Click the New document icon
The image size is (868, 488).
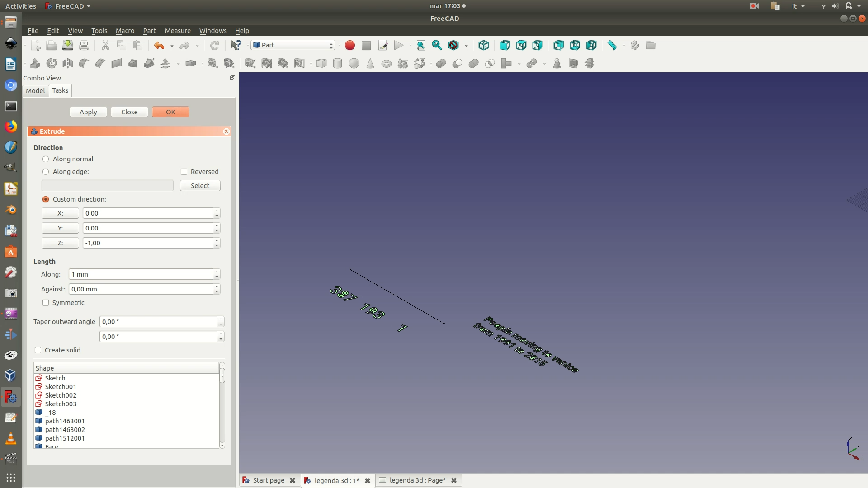(36, 45)
